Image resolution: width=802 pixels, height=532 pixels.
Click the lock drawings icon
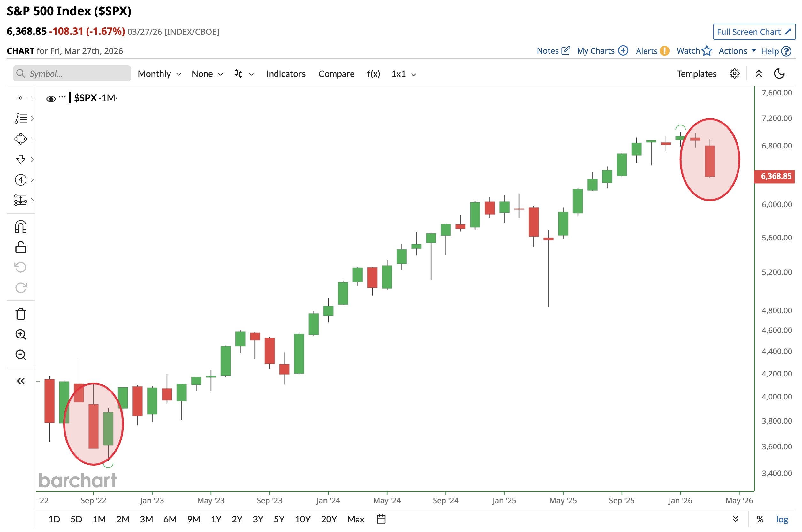20,247
